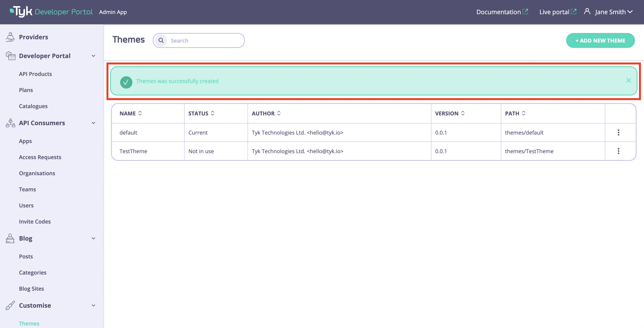This screenshot has height=328, width=644.
Task: Collapse the API Consumers section
Action: (x=93, y=123)
